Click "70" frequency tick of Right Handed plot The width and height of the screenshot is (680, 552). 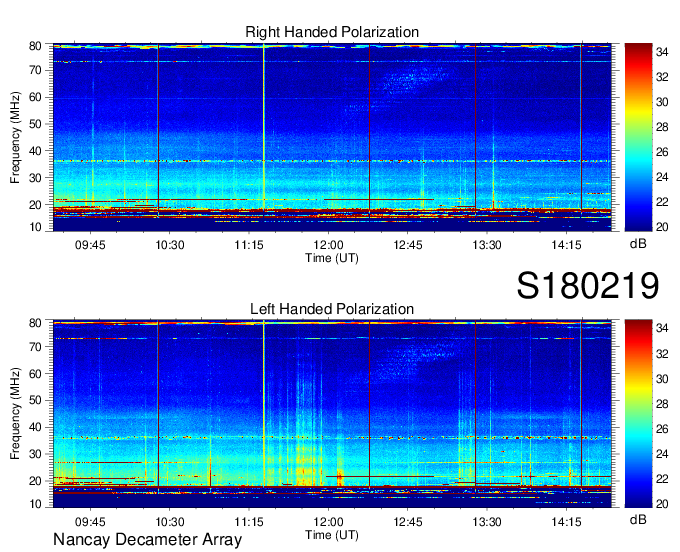[x=35, y=70]
